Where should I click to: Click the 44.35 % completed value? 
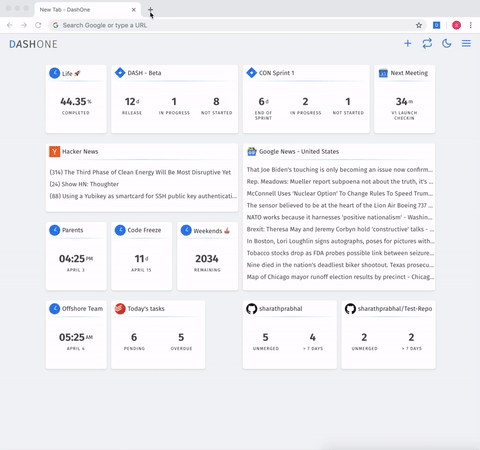[x=76, y=101]
